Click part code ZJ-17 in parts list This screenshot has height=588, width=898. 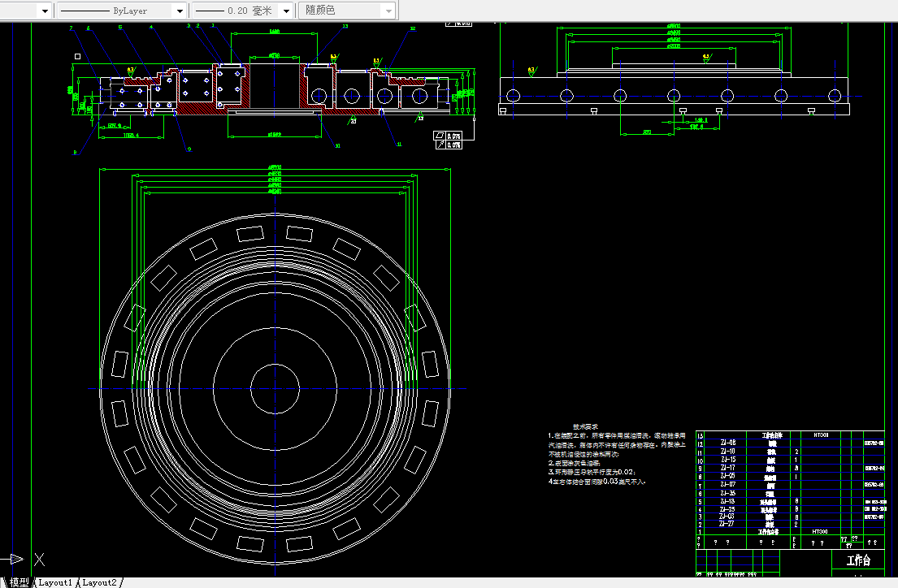tap(728, 468)
